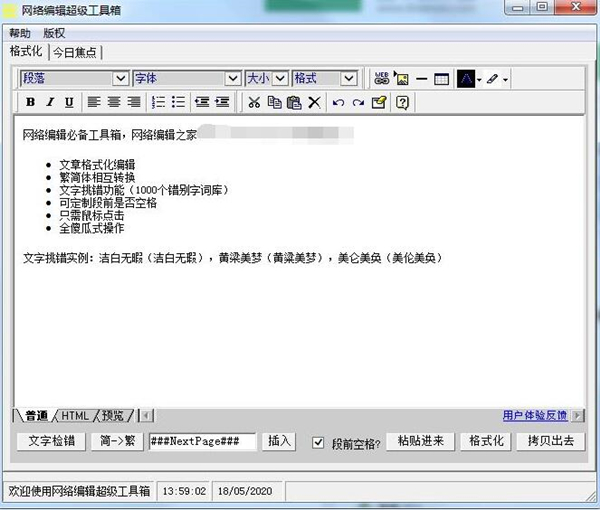The width and height of the screenshot is (600, 510).
Task: Open the 用户体验反馈 link
Action: click(535, 415)
